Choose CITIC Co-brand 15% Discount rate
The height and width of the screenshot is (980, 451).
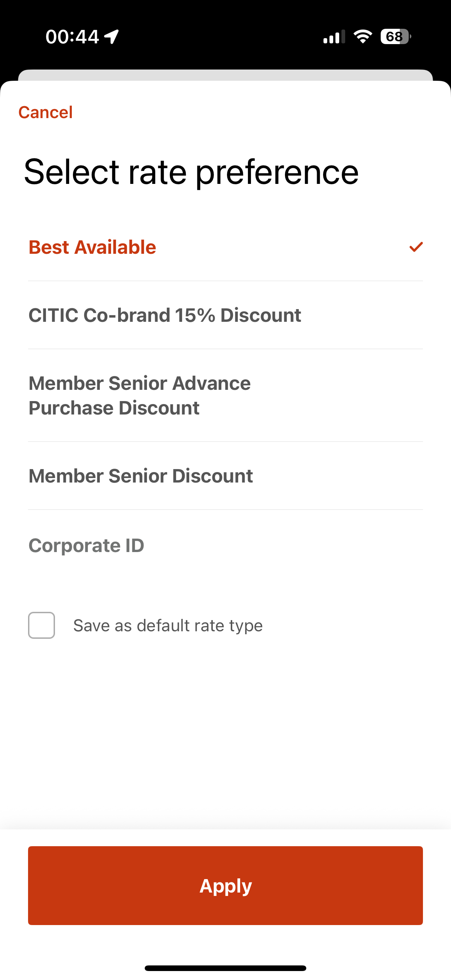[225, 315]
